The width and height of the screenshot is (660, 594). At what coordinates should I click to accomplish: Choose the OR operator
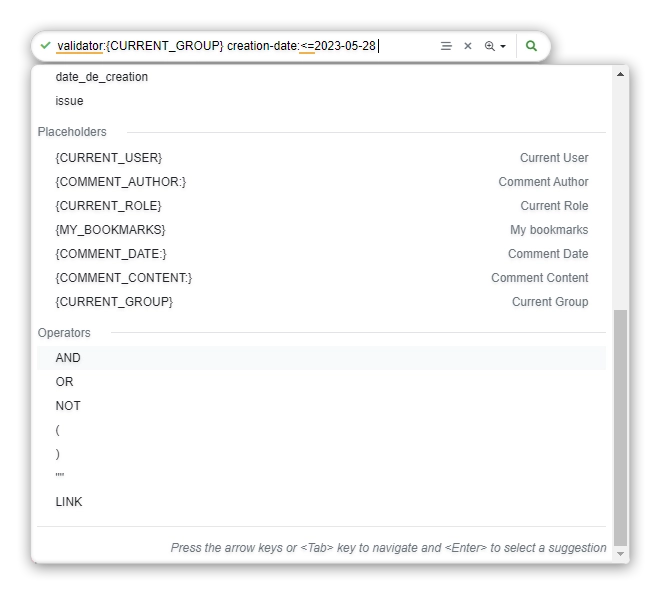click(x=322, y=382)
